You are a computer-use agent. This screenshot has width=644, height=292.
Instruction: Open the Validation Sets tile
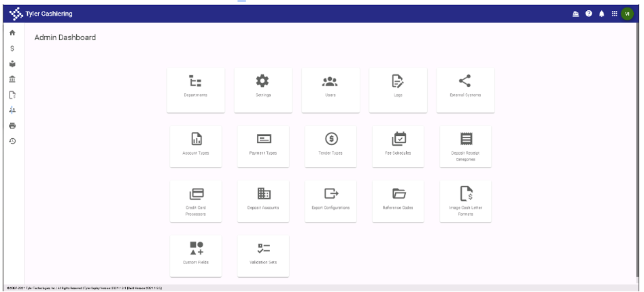pyautogui.click(x=263, y=256)
